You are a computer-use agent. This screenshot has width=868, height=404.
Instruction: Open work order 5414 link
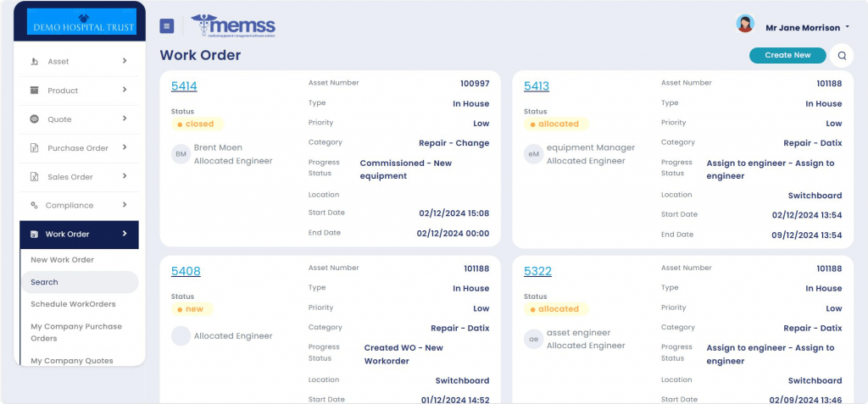[x=184, y=86]
